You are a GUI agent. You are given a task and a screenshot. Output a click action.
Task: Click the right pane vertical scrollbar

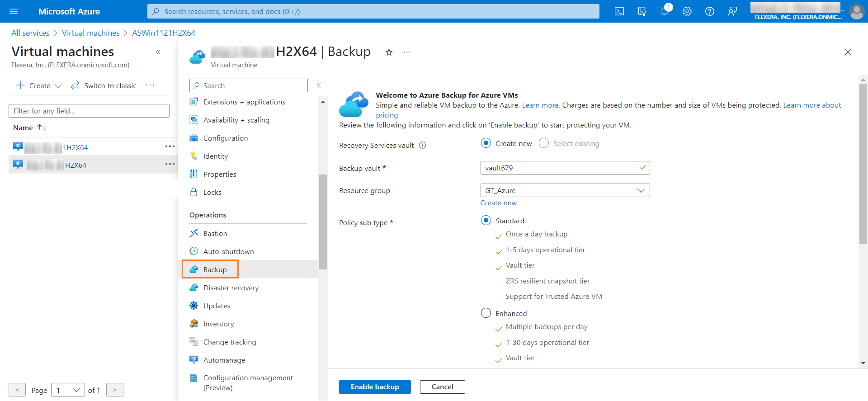[x=863, y=163]
